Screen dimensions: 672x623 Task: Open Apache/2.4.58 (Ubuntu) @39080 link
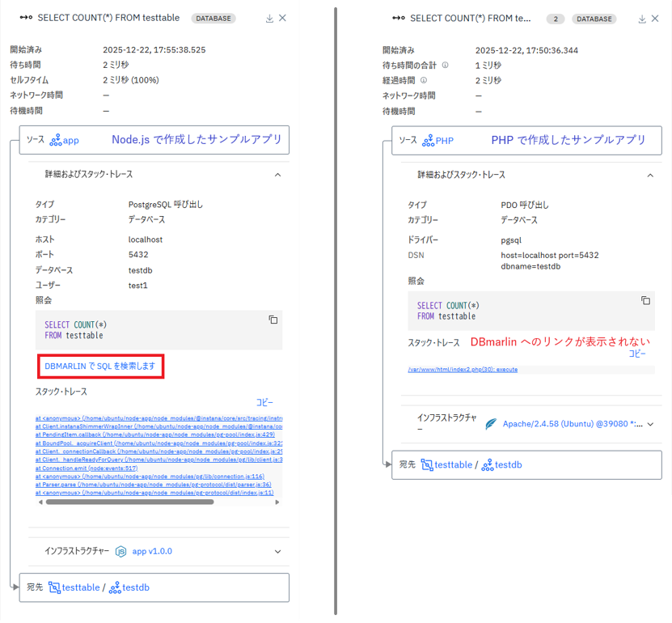click(x=573, y=424)
